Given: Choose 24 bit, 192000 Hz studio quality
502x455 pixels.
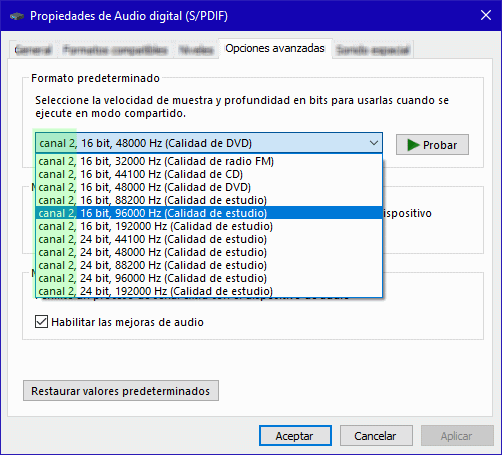Looking at the screenshot, I should 209,291.
